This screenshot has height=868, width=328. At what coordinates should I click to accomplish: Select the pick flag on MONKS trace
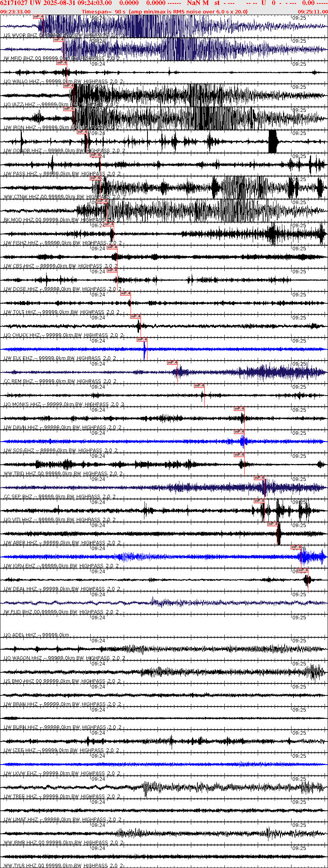coord(199,386)
